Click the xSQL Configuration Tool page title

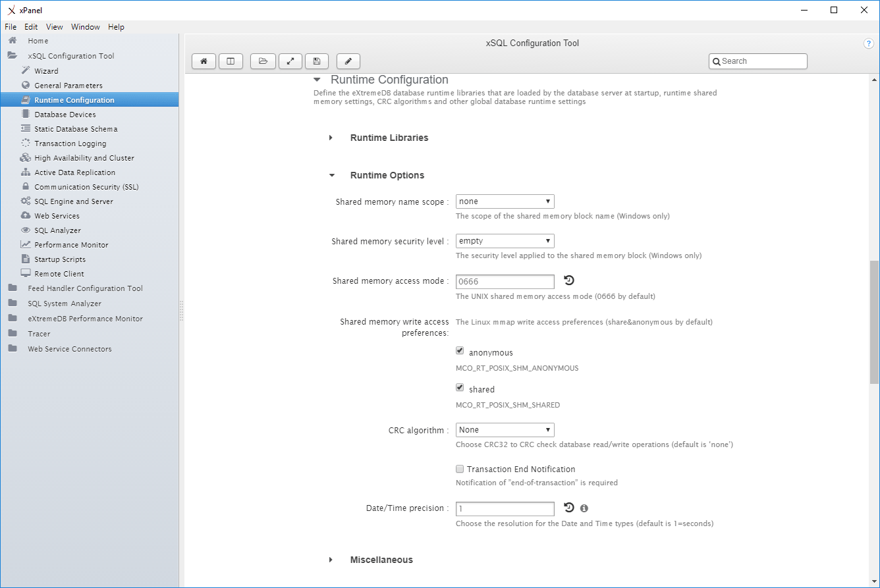(x=532, y=43)
